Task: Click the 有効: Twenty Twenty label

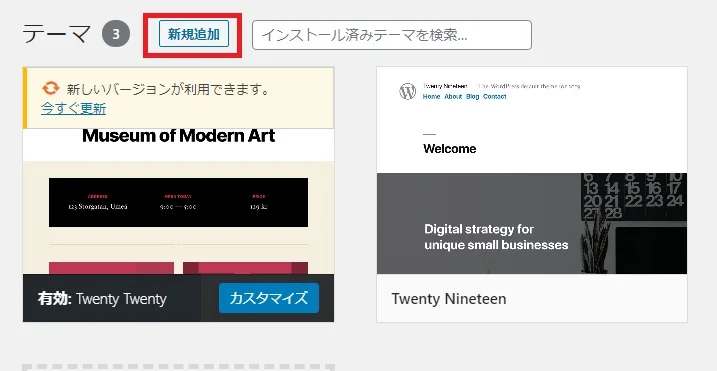Action: (x=102, y=299)
